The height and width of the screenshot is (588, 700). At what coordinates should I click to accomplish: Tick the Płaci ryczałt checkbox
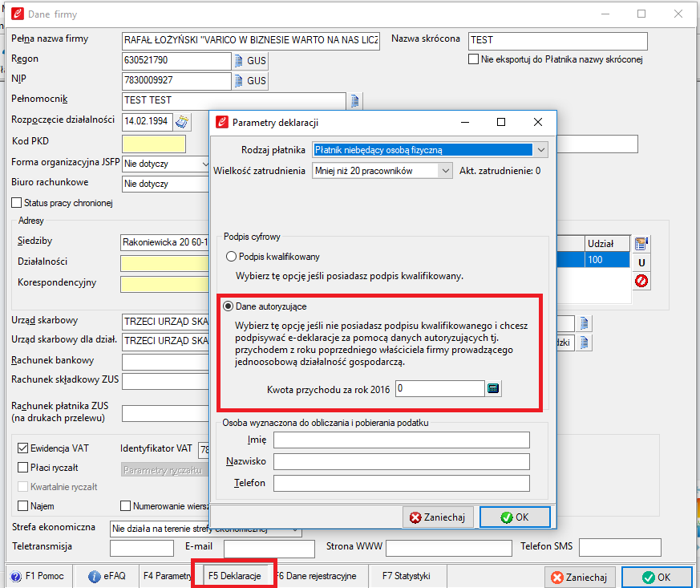[x=23, y=467]
